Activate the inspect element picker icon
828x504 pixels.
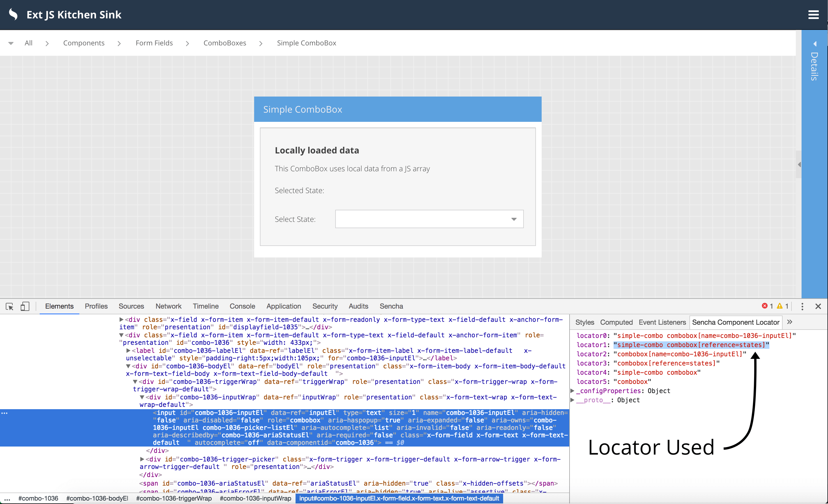(x=9, y=307)
